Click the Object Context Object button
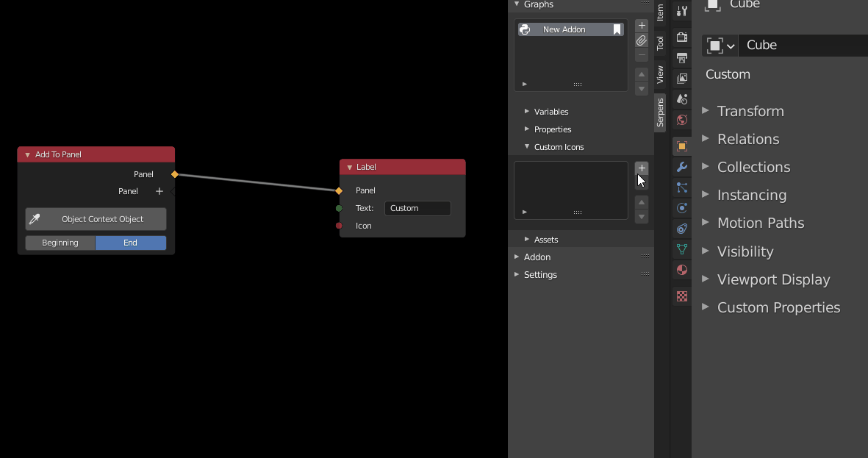The image size is (868, 458). [x=96, y=218]
